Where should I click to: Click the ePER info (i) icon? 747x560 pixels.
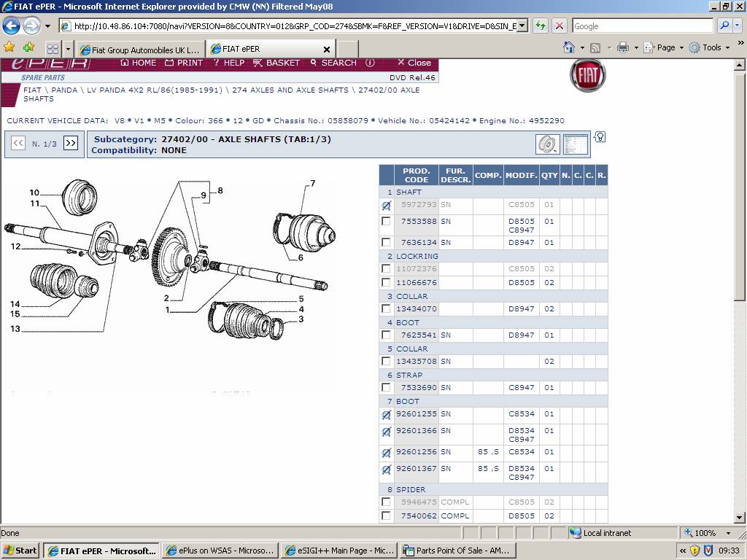click(370, 63)
